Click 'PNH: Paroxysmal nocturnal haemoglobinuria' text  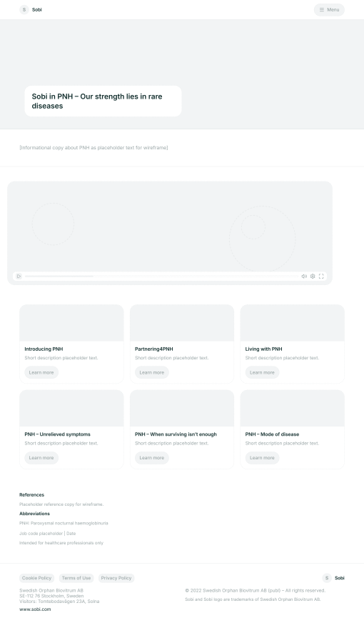64,523
